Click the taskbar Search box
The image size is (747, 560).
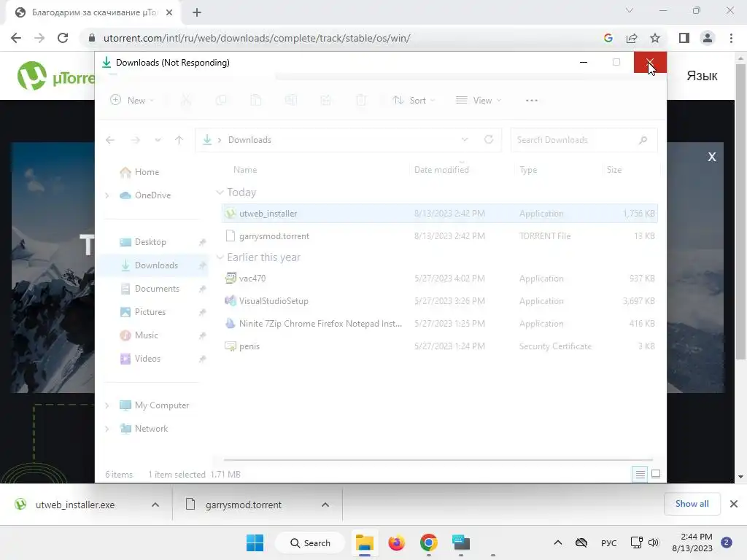pos(310,542)
